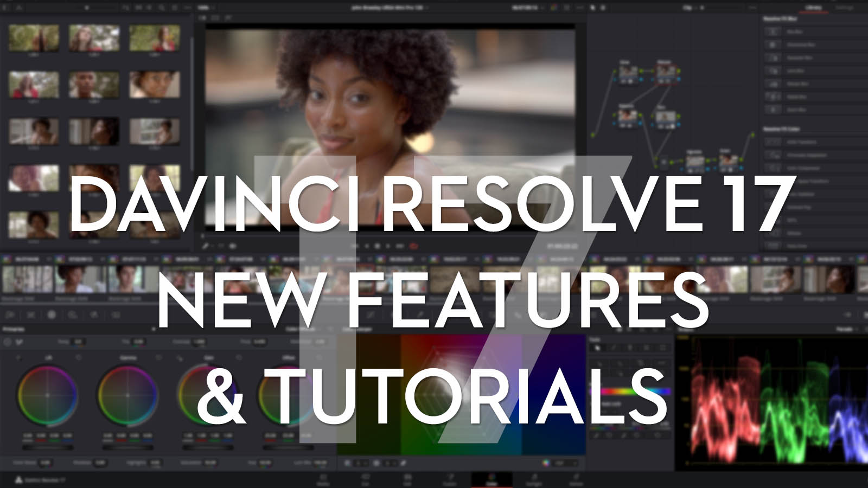
Task: Pick black point on Lift wheel
Action: coord(19,358)
